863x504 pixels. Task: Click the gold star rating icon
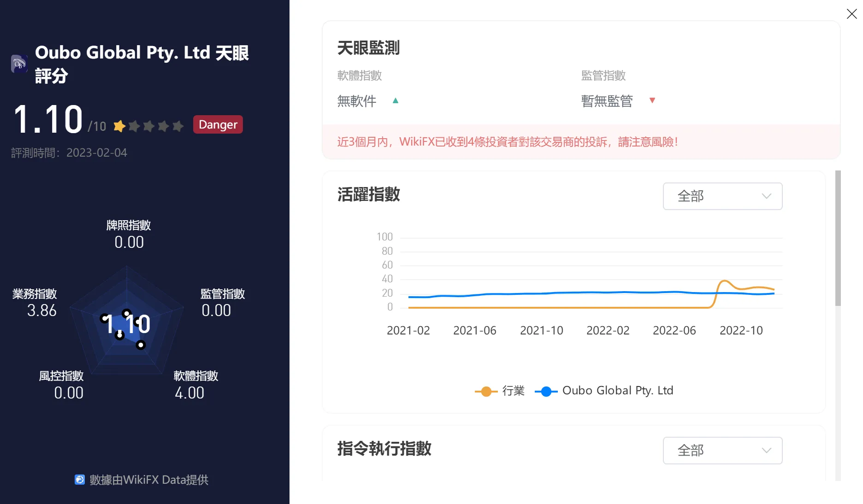coord(119,126)
